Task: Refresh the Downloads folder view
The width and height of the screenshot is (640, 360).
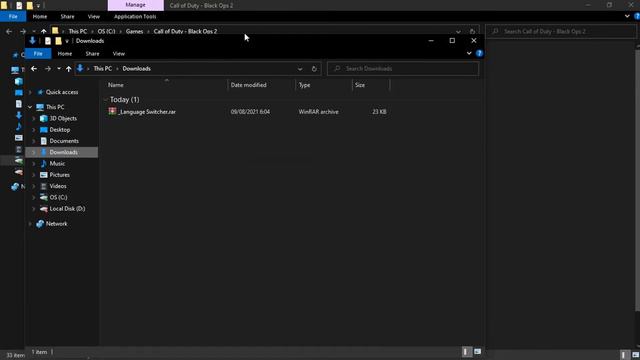Action: click(314, 69)
